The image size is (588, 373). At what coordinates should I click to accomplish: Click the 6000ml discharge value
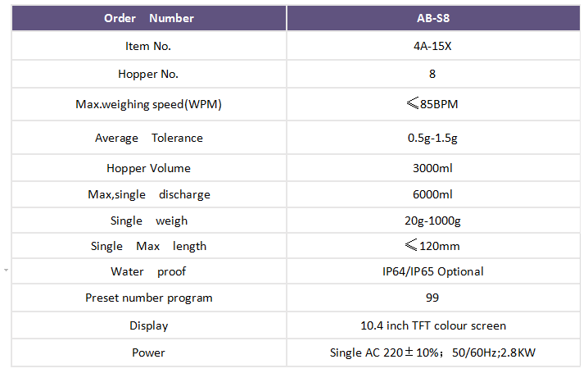432,194
